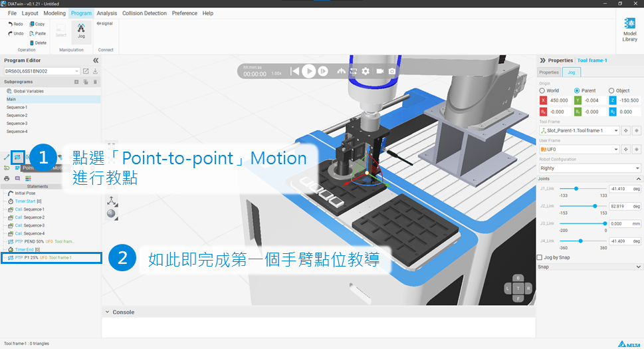Delete subprogram using the trash icon
This screenshot has height=349, width=644.
[x=95, y=82]
